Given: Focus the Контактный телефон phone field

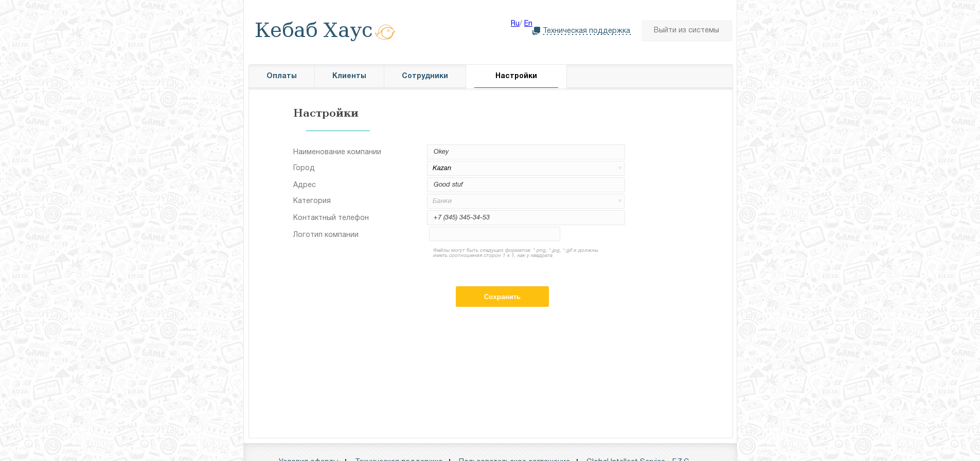Looking at the screenshot, I should click(x=526, y=217).
